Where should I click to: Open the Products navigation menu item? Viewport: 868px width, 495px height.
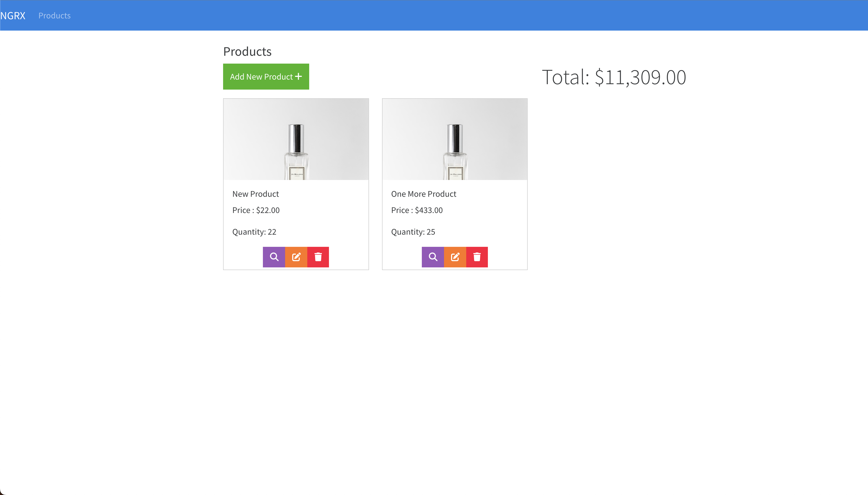pos(54,15)
